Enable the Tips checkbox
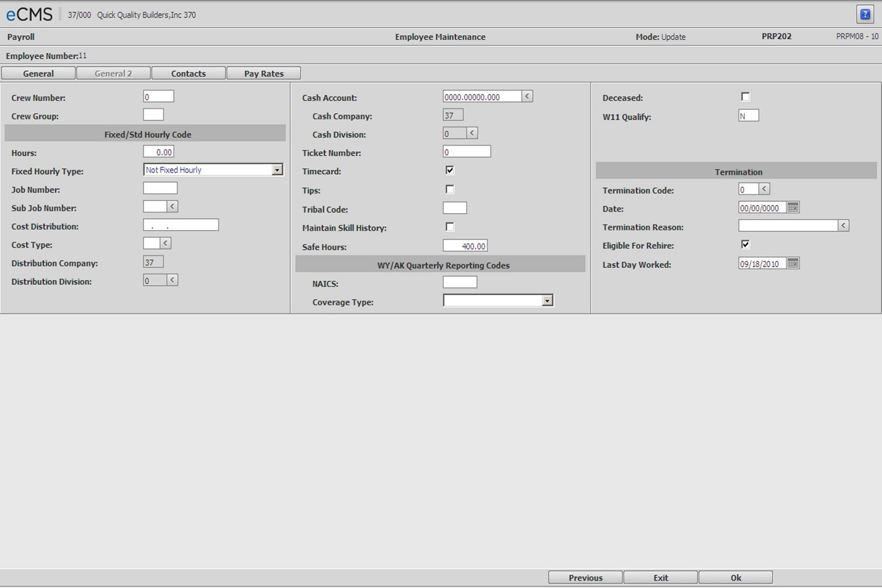 pos(449,189)
